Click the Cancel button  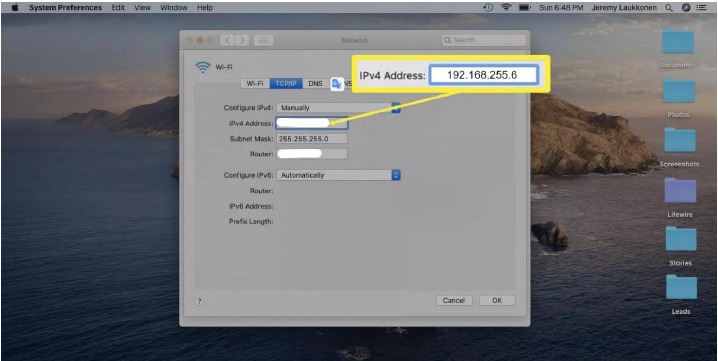454,301
